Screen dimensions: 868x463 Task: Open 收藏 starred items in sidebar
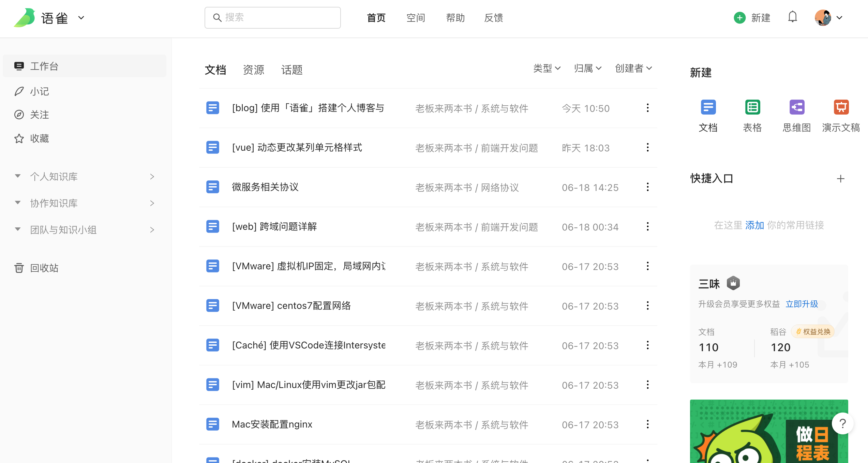tap(39, 138)
